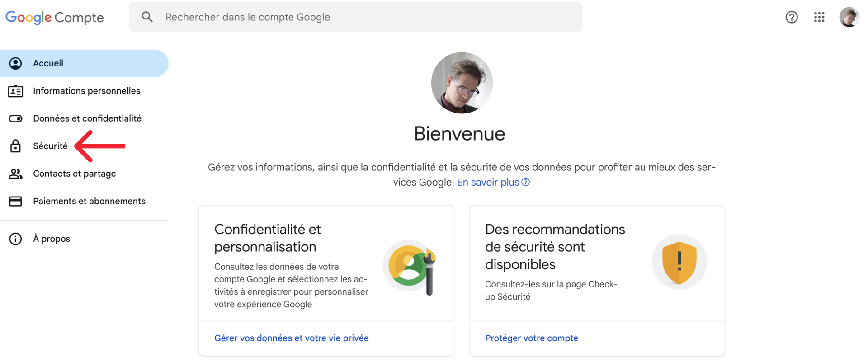Go to Sécurité menu item
Screen dimensions: 868x362
[50, 146]
